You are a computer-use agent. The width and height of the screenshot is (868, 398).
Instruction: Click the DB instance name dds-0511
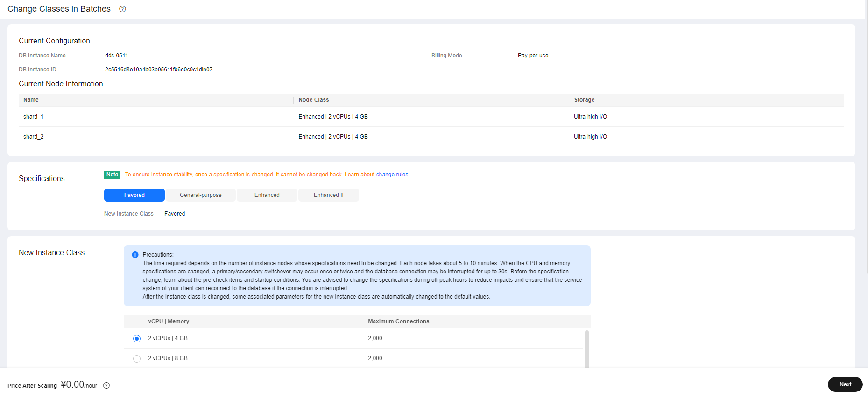pyautogui.click(x=116, y=56)
